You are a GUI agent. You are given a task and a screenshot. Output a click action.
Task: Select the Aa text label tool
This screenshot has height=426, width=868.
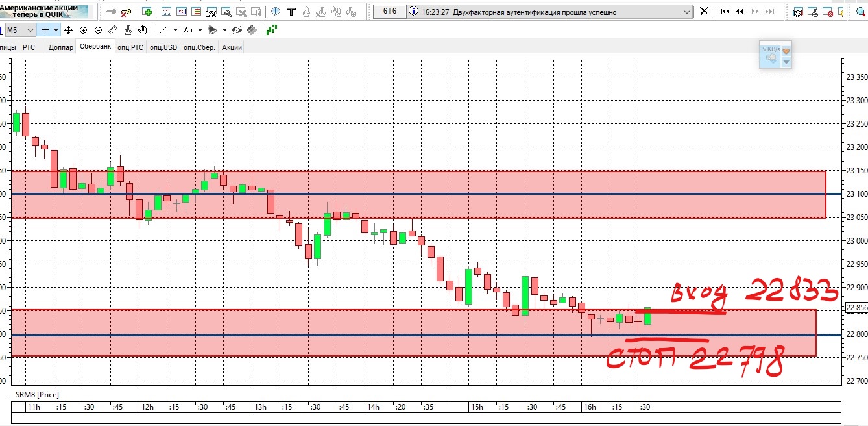[188, 30]
